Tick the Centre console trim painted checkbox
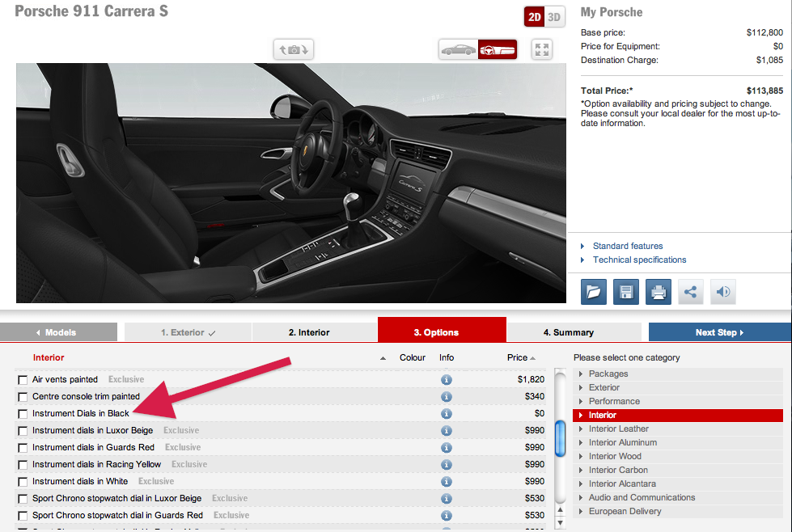 tap(23, 397)
